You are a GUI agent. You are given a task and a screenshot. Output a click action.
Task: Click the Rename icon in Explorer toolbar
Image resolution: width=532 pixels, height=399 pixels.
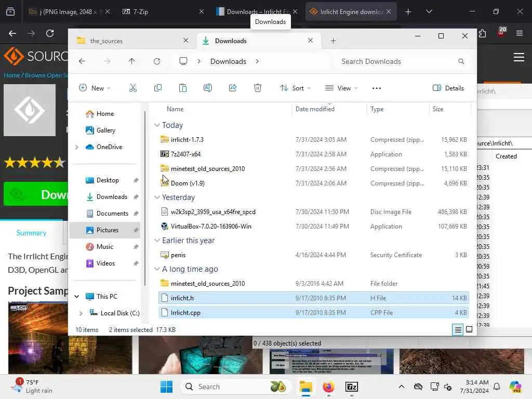pos(208,88)
